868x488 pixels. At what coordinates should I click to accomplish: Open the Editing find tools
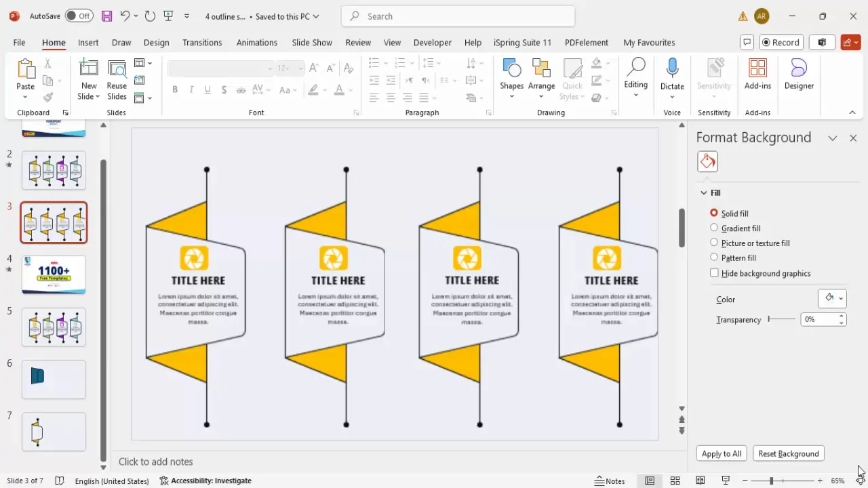(635, 77)
